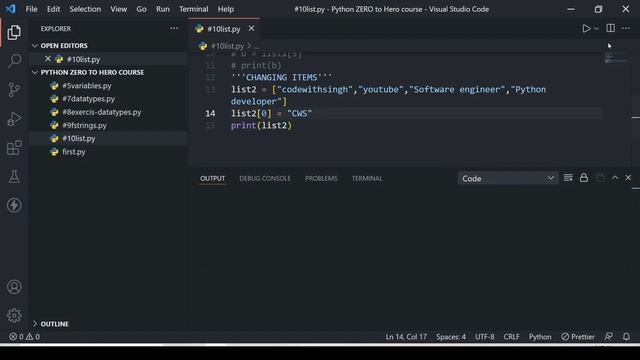Screen dimensions: 640x360
Task: Click the Prettier status bar item
Action: (578, 337)
